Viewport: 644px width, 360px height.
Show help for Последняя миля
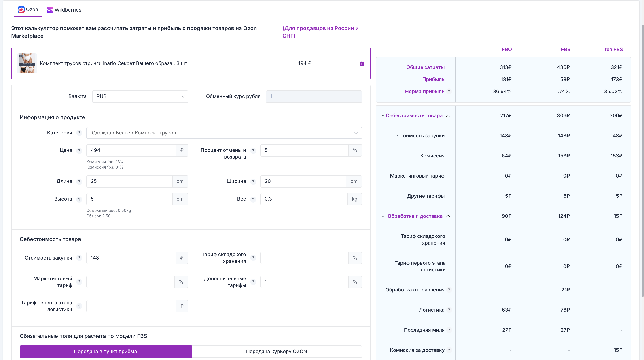449,330
